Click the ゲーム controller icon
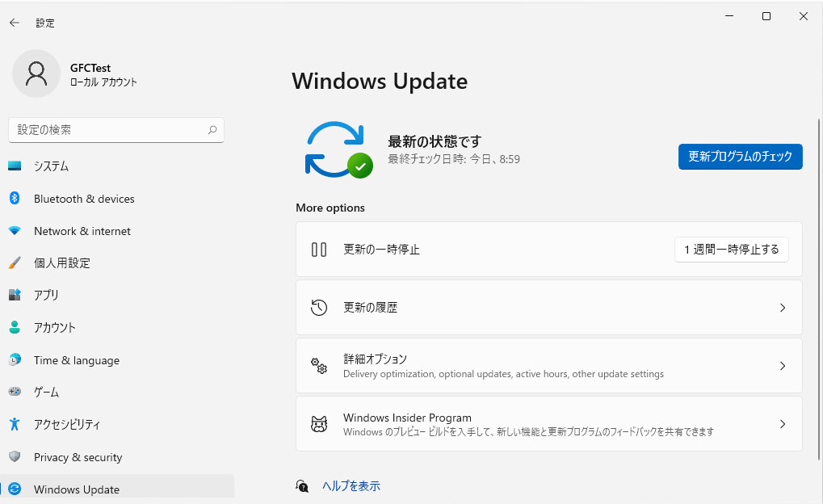This screenshot has height=504, width=823. 15,392
